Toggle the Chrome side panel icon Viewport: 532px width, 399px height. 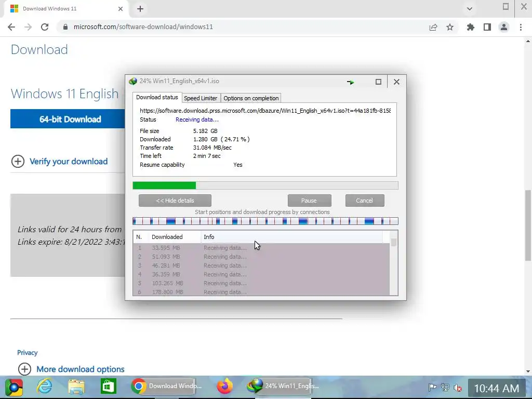[x=487, y=27]
